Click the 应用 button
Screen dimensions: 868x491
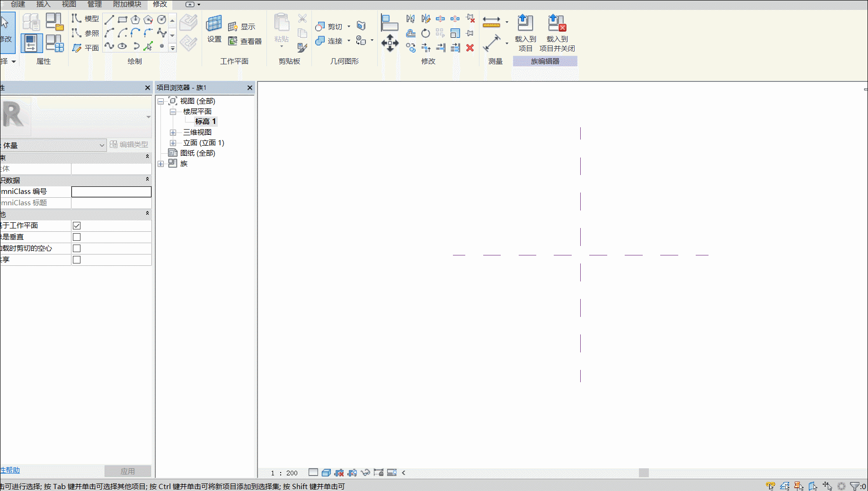(128, 471)
